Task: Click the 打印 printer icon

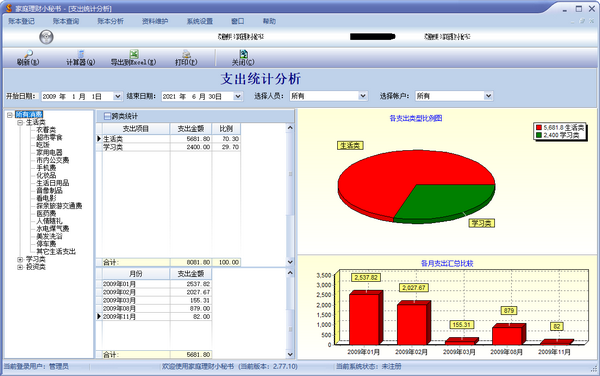Action: 186,54
